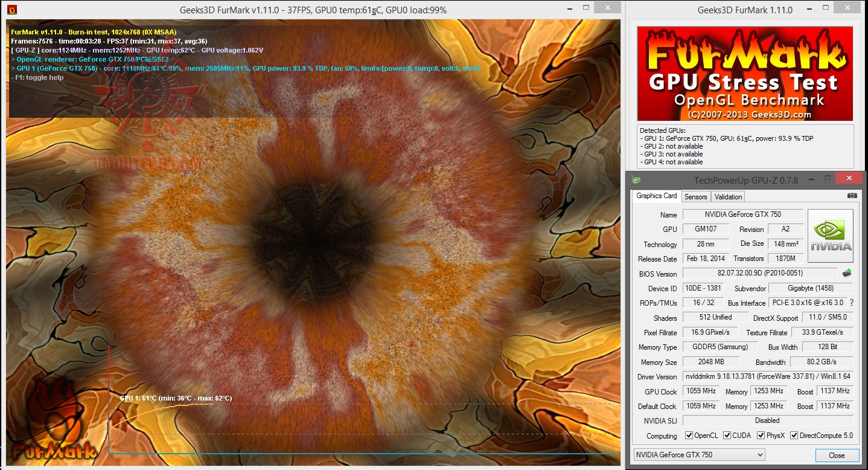Viewport: 868px width, 470px height.
Task: Minimize the FurMark burn-in test window
Action: pyautogui.click(x=570, y=8)
